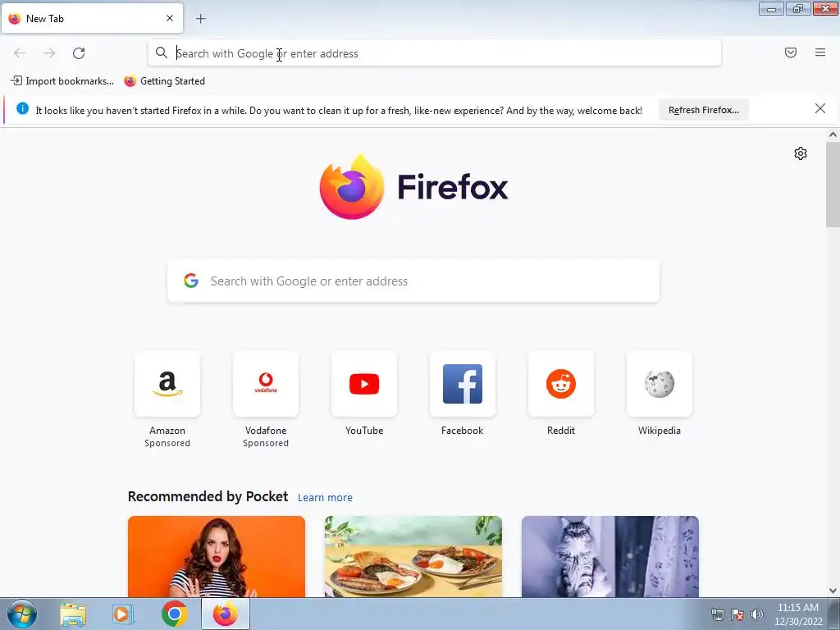
Task: Open Getting Started bookmark
Action: point(164,81)
